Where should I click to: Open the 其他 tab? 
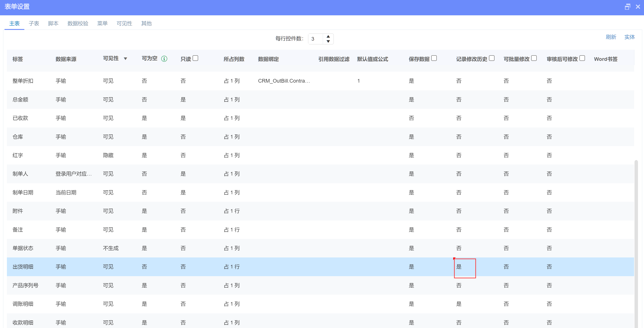[146, 23]
